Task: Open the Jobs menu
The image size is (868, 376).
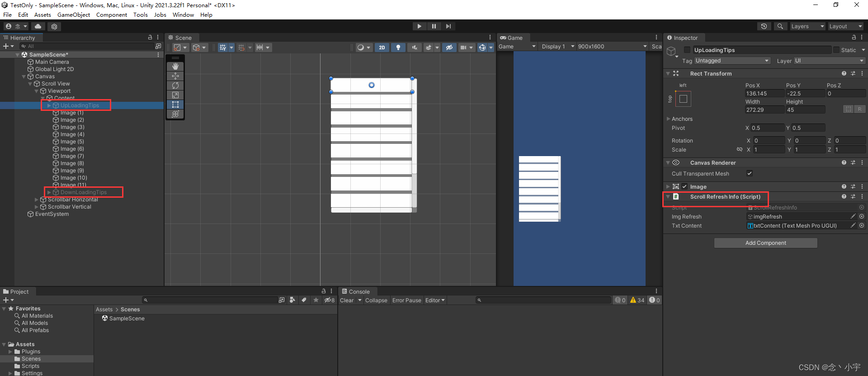Action: [160, 14]
